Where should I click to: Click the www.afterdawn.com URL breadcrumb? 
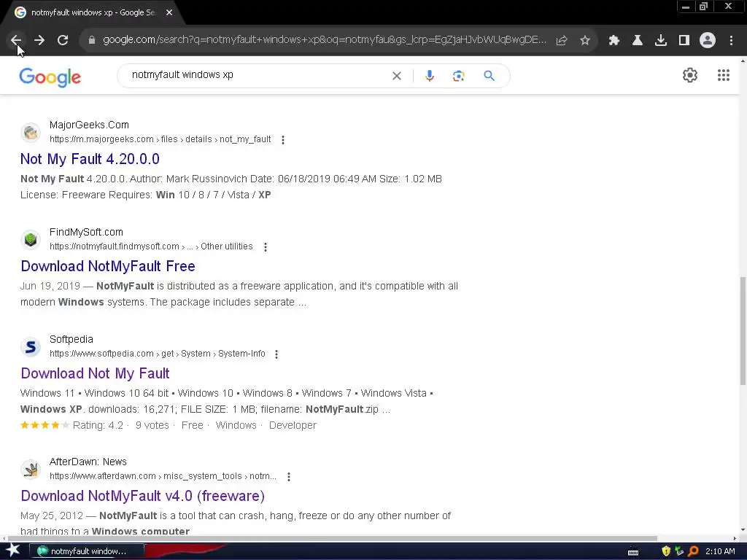(163, 475)
